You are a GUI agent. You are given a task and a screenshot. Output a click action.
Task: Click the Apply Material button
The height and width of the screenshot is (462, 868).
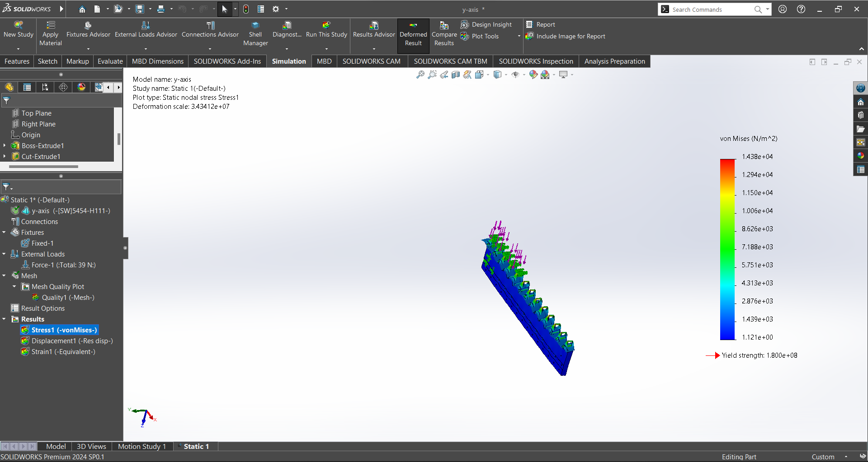(51, 33)
